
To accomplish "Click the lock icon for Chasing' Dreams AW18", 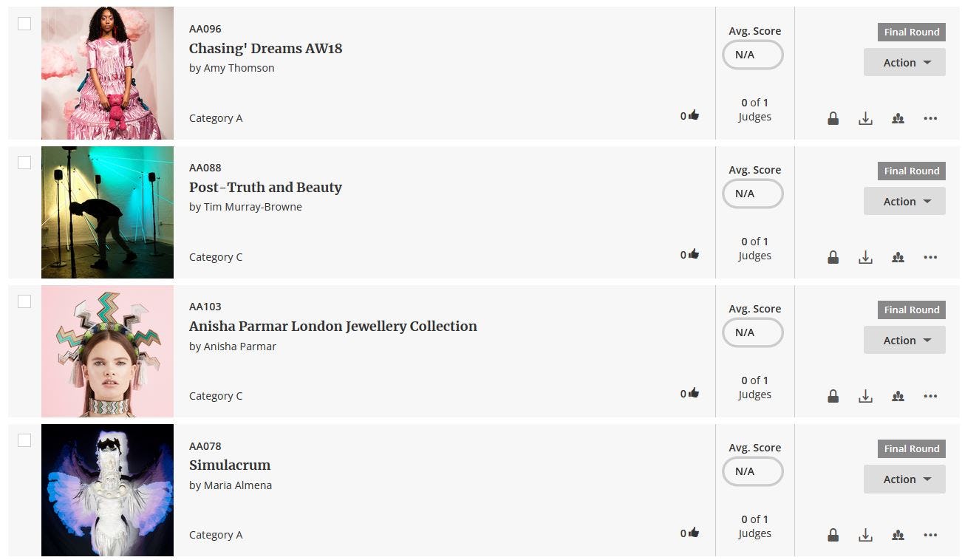I will (833, 118).
